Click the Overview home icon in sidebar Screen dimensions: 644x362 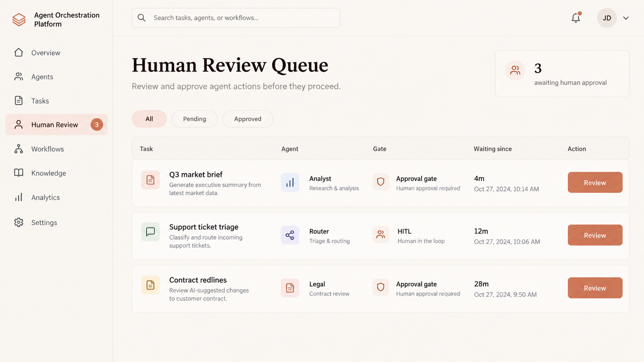(19, 53)
